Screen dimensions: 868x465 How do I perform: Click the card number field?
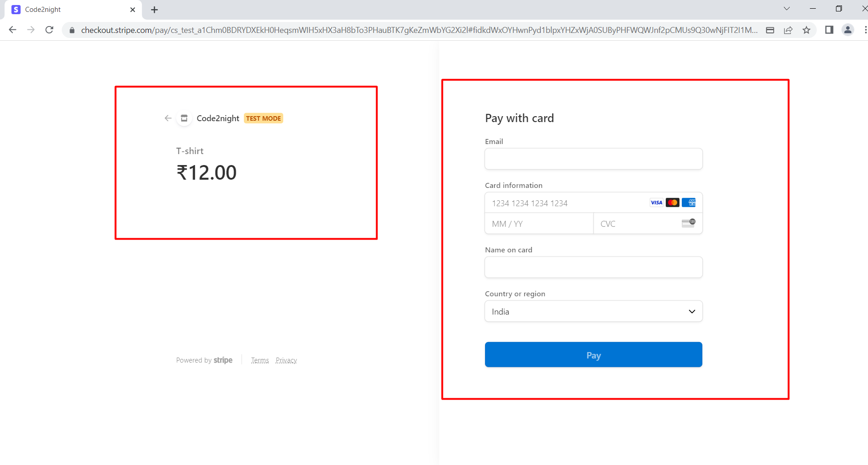[593, 203]
